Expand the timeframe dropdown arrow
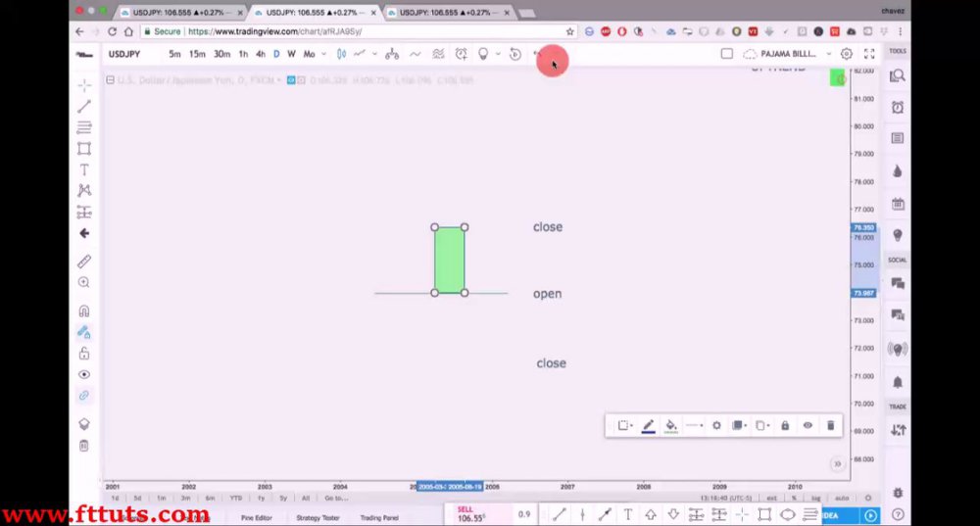 point(323,54)
